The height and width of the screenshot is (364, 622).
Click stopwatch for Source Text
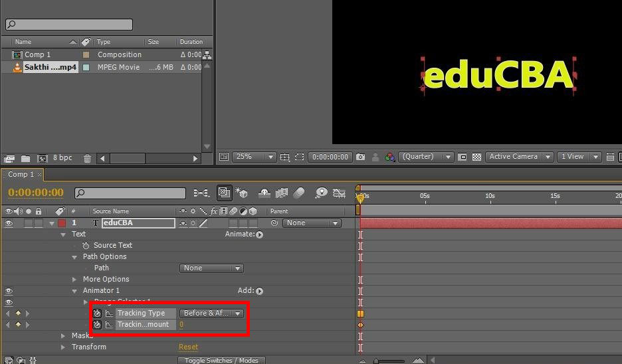(86, 246)
